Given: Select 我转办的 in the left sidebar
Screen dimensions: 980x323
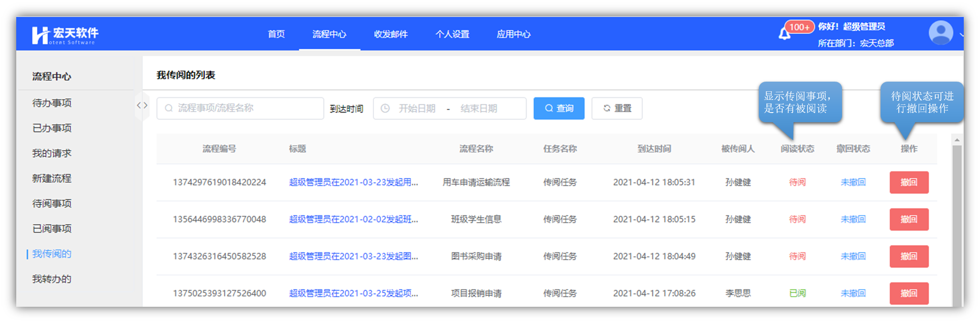Looking at the screenshot, I should click(x=52, y=279).
